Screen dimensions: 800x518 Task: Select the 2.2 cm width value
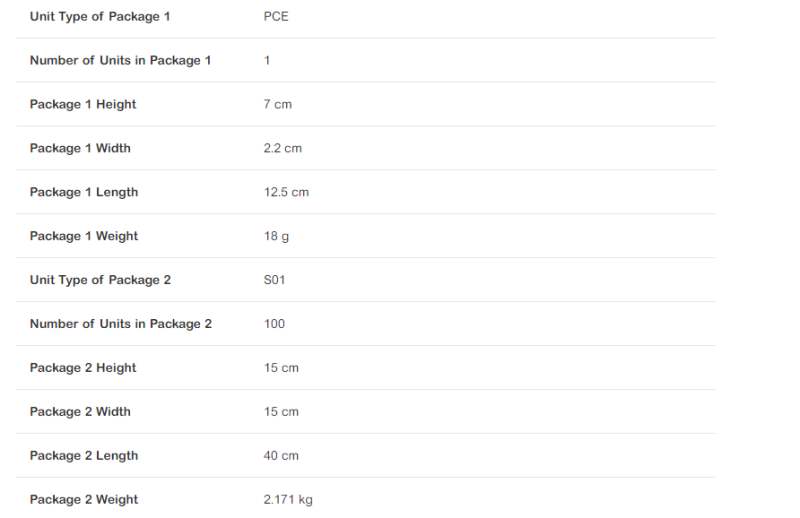coord(282,148)
